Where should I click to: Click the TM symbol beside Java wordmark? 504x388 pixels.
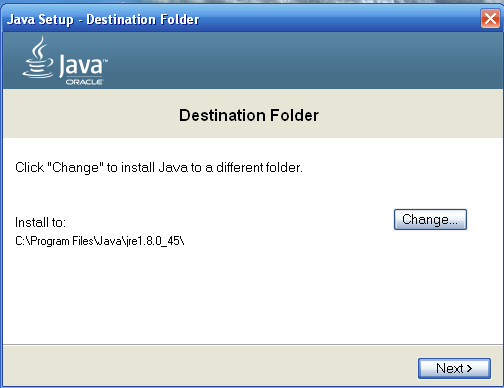105,61
